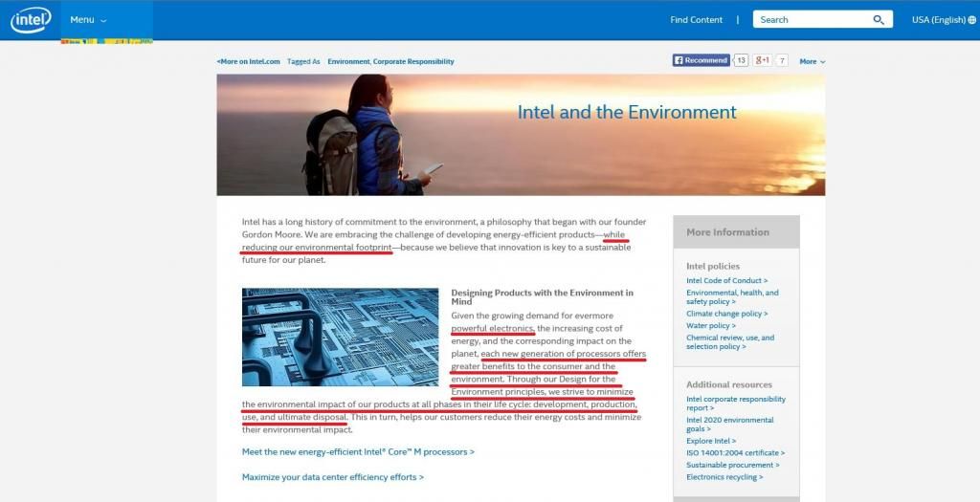Open Explore Intel link
Viewport: 980px width, 502px height.
711,442
